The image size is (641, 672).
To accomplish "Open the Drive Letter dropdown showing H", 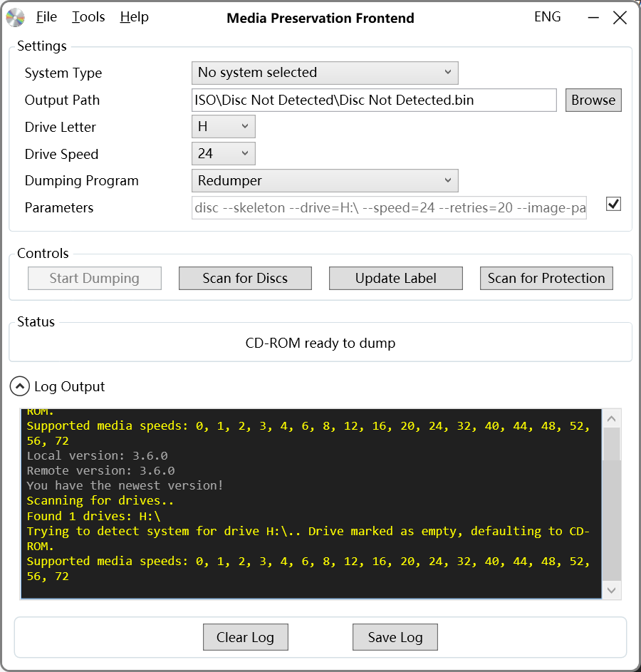I will (x=224, y=126).
